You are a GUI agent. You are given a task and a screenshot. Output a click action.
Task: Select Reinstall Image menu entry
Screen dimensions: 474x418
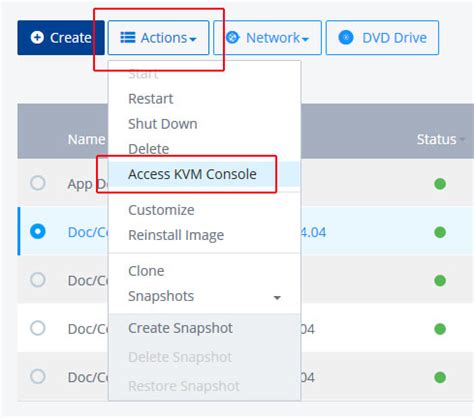click(x=176, y=235)
